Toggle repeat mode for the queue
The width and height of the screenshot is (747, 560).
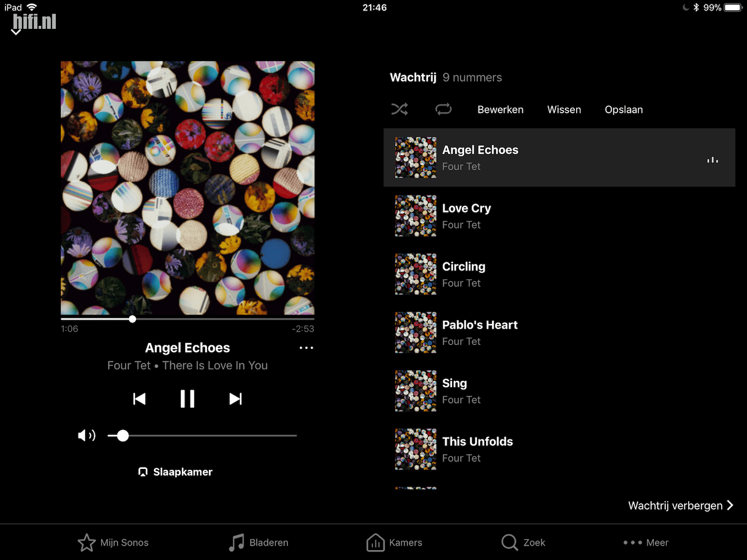(443, 109)
